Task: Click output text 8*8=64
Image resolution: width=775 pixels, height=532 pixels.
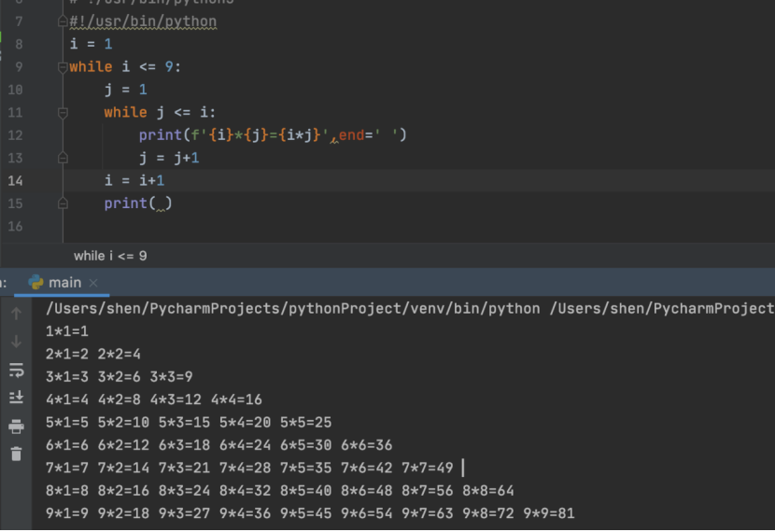Action: (x=488, y=491)
